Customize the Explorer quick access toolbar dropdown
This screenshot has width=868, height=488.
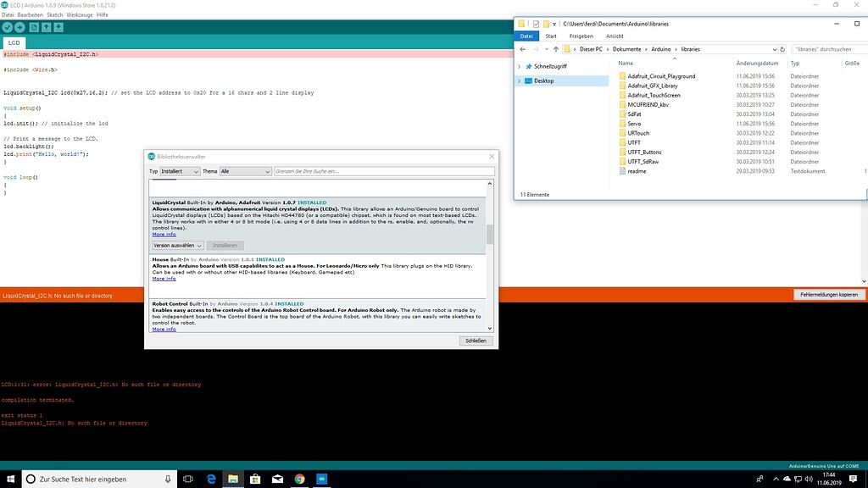(554, 24)
